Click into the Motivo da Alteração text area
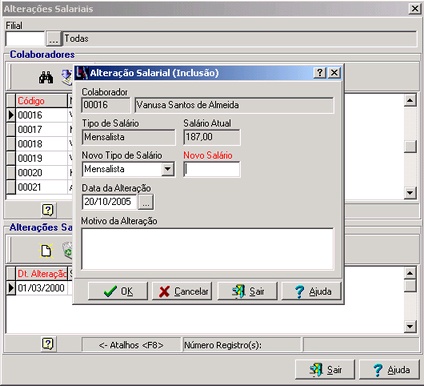Screen dimensions: 424x386 point(207,249)
